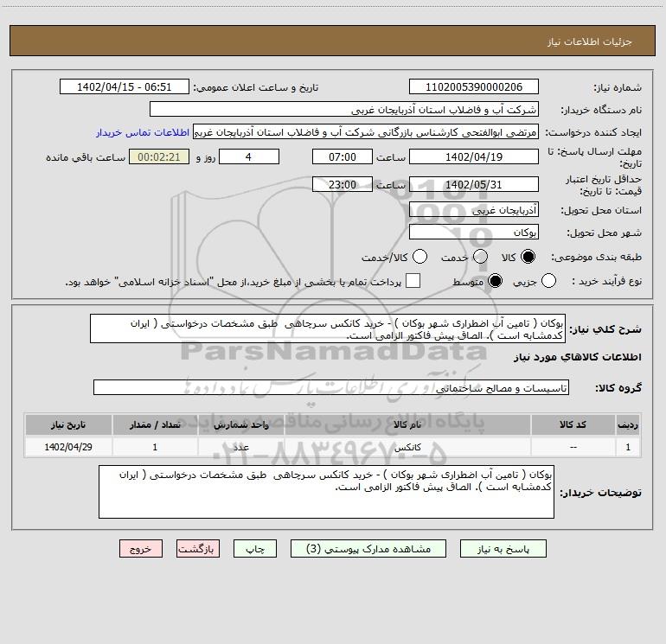Open مشاهده مدارک پیوستی (3) button
This screenshot has height=644, width=666.
(x=368, y=549)
